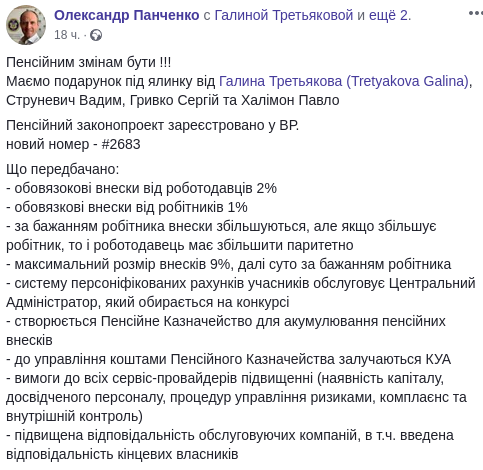Viewport: 483px width, 470px height.
Task: Open the post timestamp '18 ч.'
Action: click(67, 35)
